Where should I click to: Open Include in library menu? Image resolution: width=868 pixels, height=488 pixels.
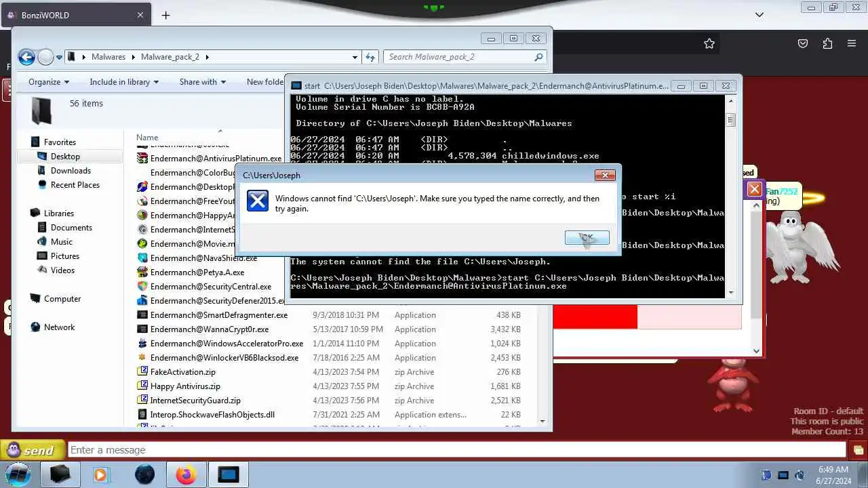tap(124, 82)
